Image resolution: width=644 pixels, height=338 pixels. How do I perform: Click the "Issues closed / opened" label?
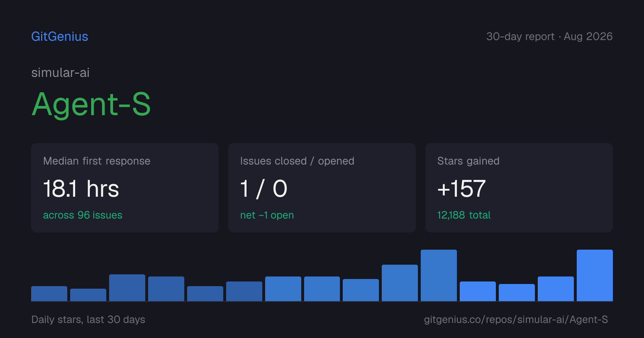[x=297, y=161]
